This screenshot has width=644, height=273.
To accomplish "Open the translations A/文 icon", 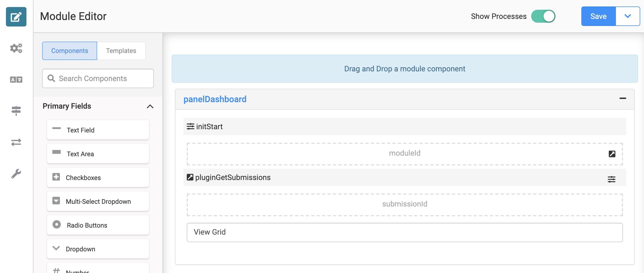I will [x=16, y=80].
